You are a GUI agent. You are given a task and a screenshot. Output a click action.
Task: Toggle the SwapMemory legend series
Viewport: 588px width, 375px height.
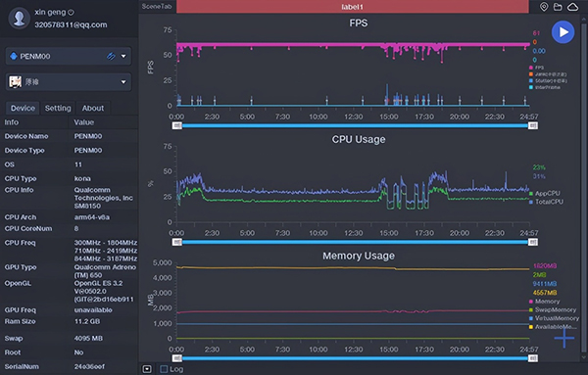tap(552, 309)
